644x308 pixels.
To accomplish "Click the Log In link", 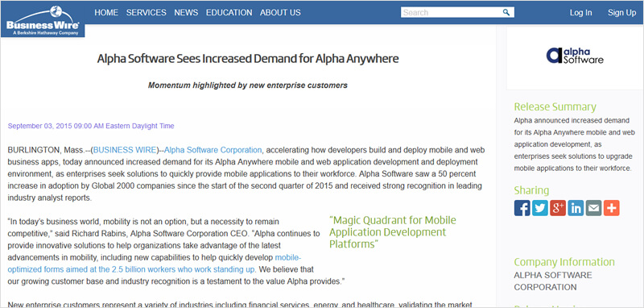I will pyautogui.click(x=580, y=13).
